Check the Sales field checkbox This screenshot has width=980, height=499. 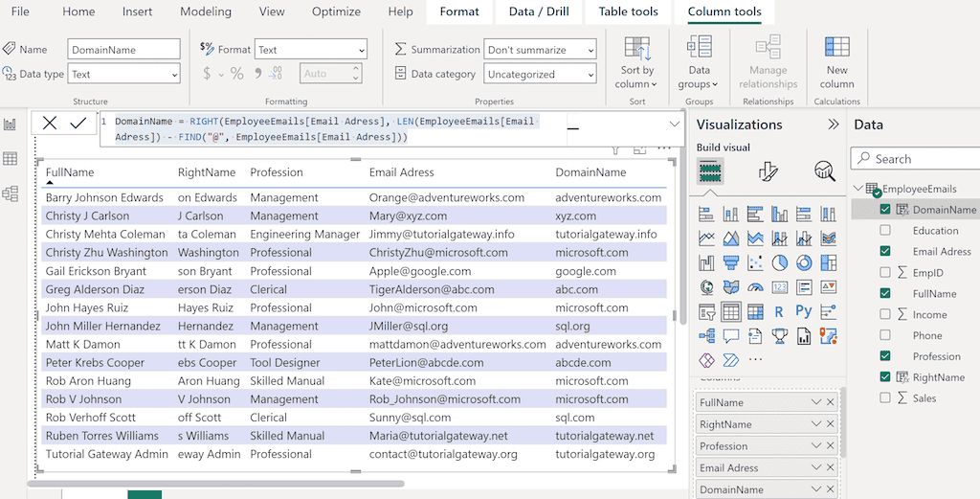885,397
